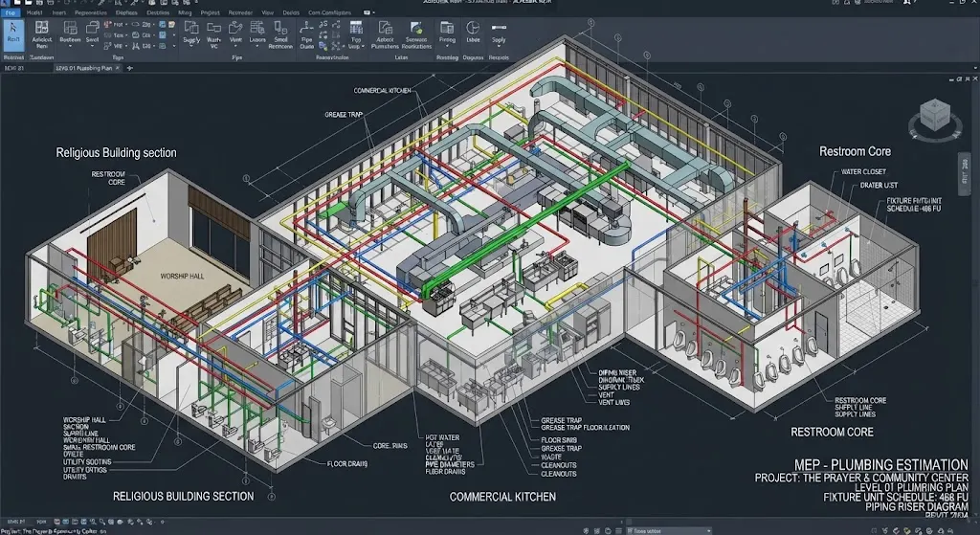Select the Religious Building section heading text
980x535 pixels.
pos(116,152)
